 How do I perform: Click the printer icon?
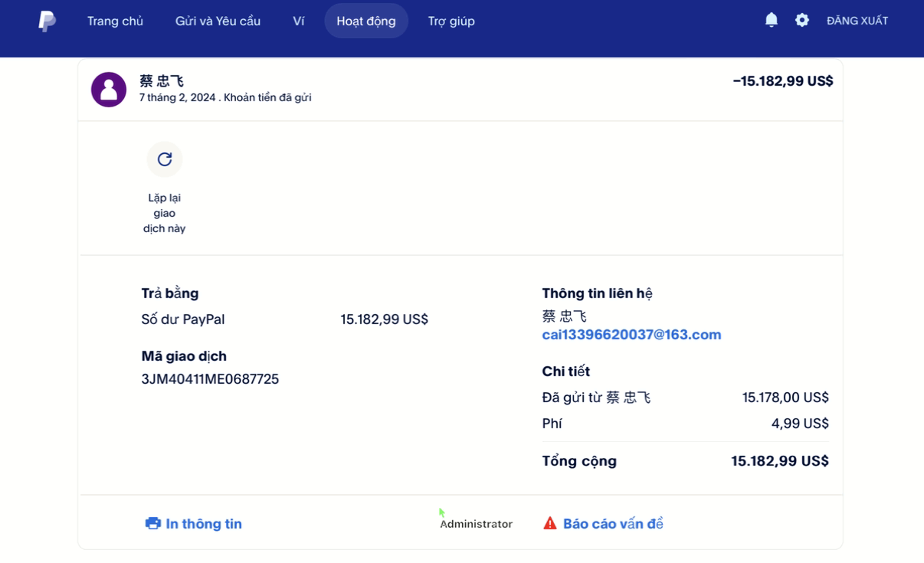point(153,523)
